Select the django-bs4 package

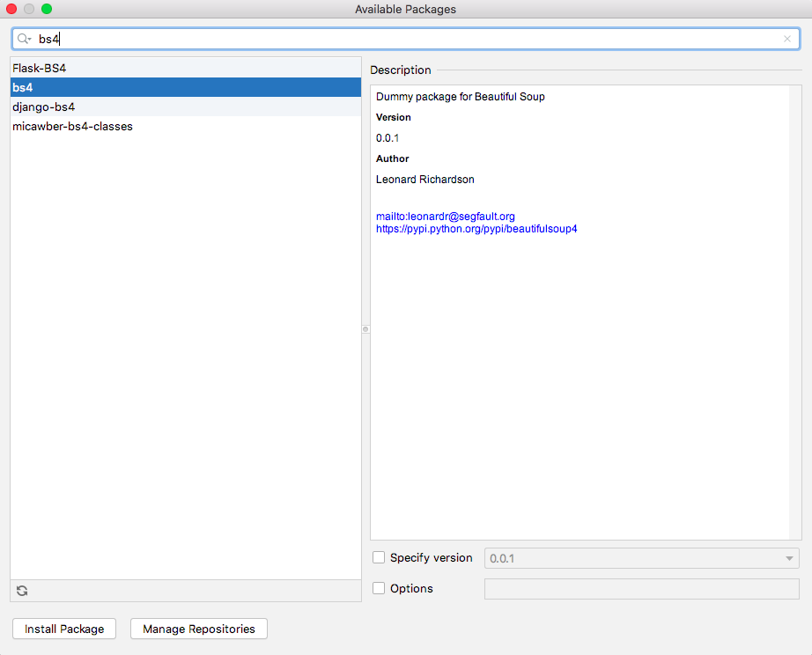click(x=186, y=107)
